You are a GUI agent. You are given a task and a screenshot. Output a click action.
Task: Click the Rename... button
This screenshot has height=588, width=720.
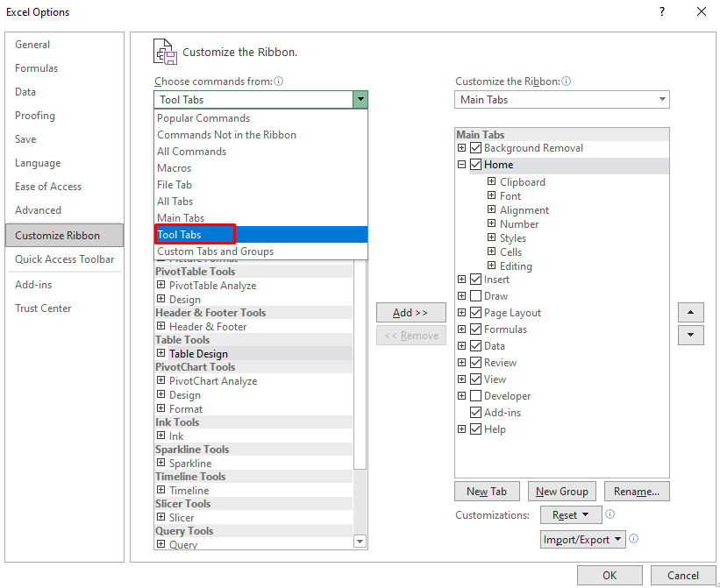point(637,492)
